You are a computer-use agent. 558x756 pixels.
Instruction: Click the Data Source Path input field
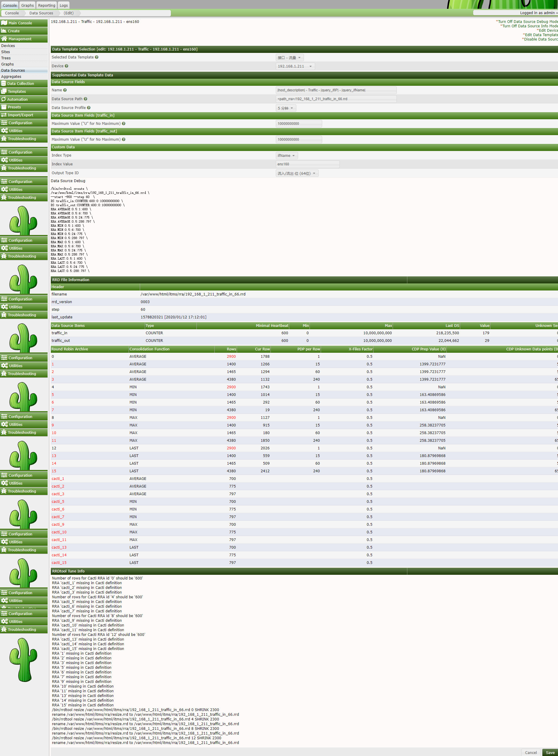336,99
